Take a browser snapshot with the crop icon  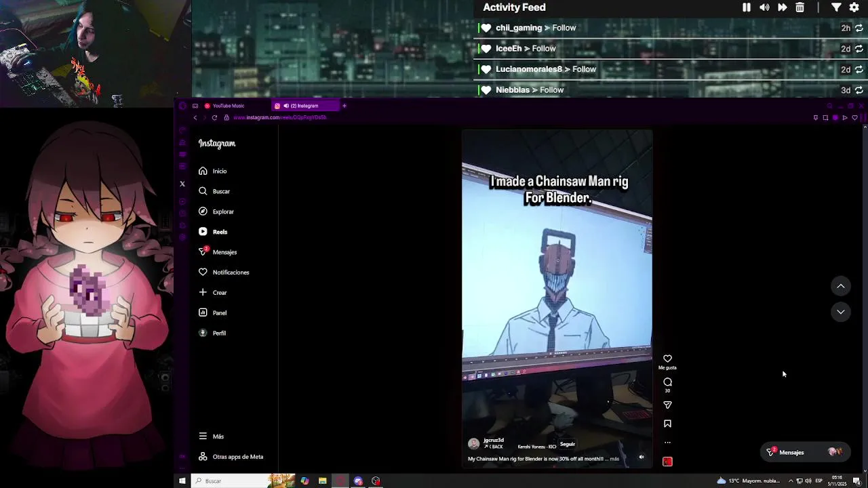coord(825,118)
